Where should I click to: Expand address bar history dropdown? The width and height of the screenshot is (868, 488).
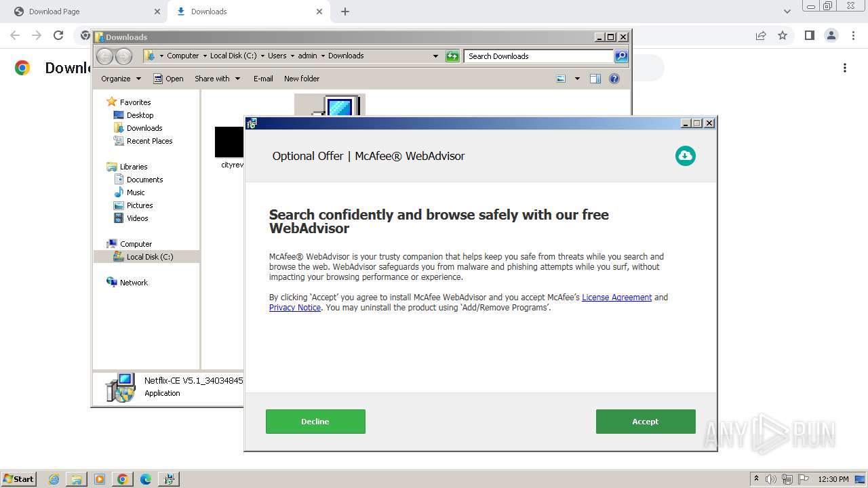[435, 56]
